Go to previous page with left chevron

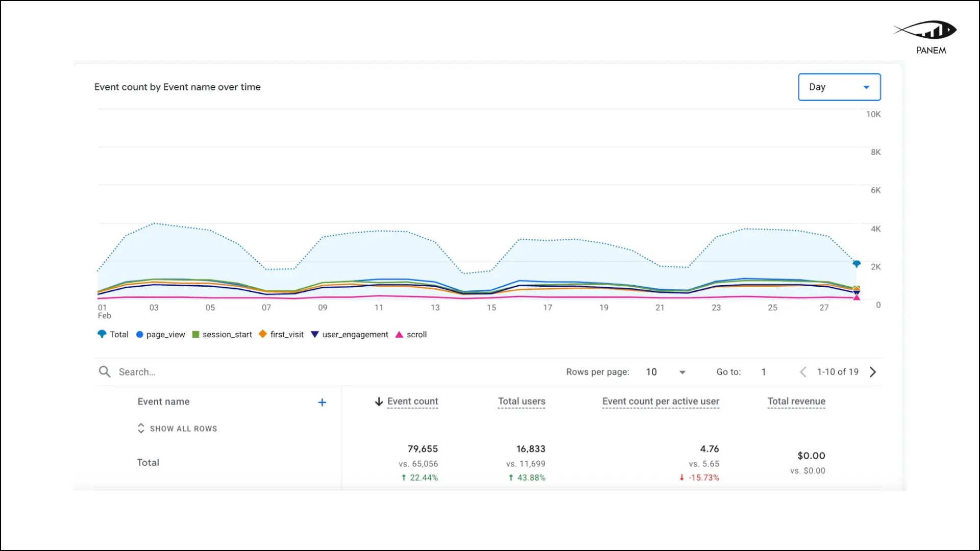click(803, 372)
